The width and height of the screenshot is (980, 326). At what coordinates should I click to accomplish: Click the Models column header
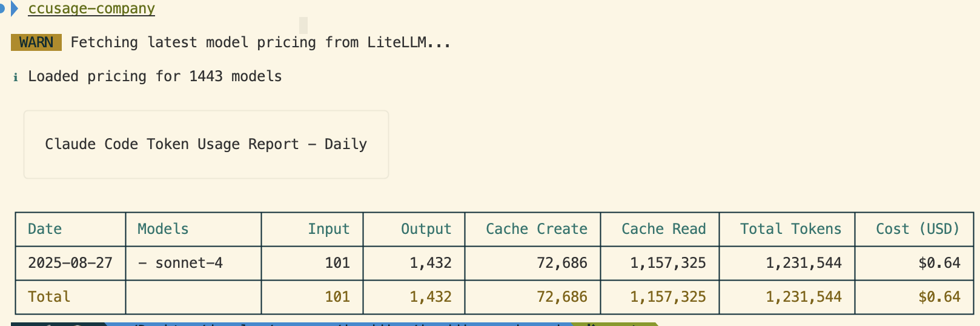163,229
